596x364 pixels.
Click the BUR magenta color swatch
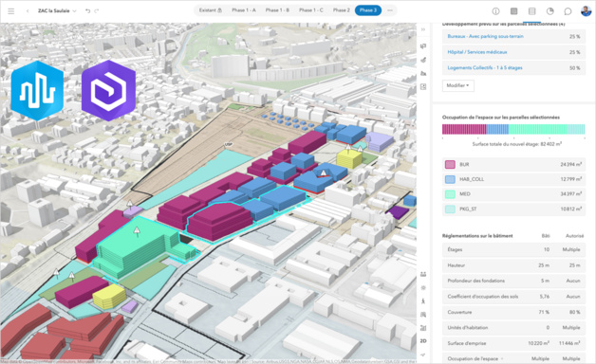point(450,164)
